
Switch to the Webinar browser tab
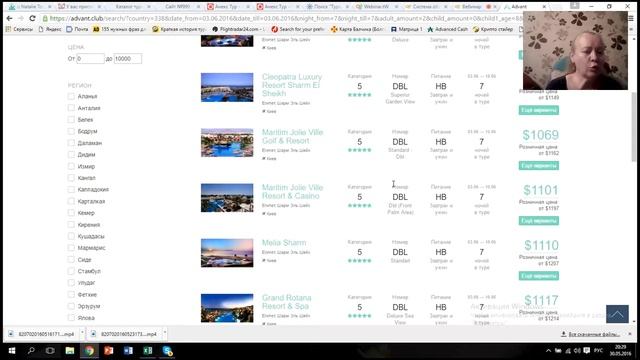tap(376, 7)
